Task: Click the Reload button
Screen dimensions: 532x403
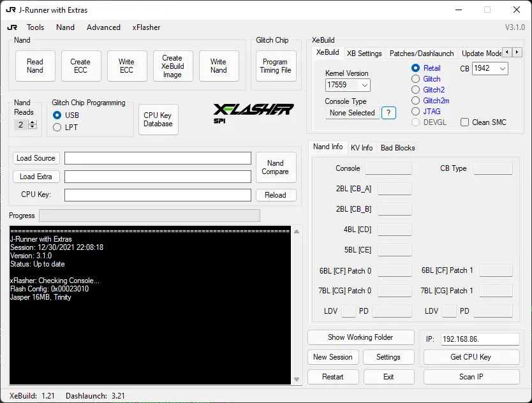Action: [276, 195]
